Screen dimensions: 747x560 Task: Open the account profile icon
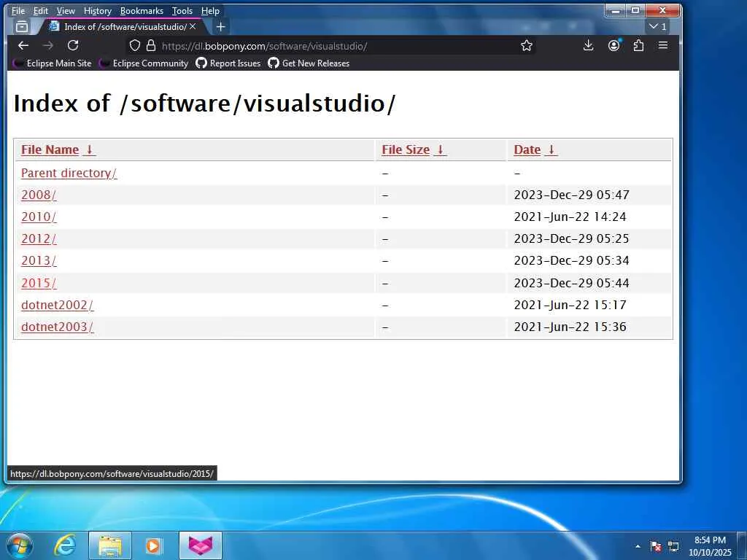click(614, 46)
